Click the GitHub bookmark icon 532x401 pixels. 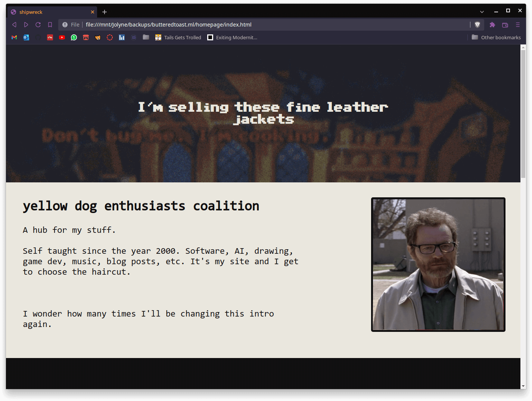38,37
